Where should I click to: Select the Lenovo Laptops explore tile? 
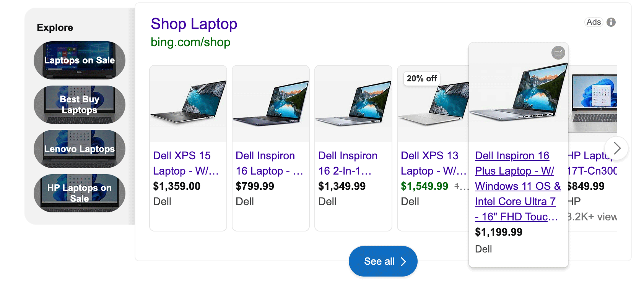pyautogui.click(x=79, y=149)
